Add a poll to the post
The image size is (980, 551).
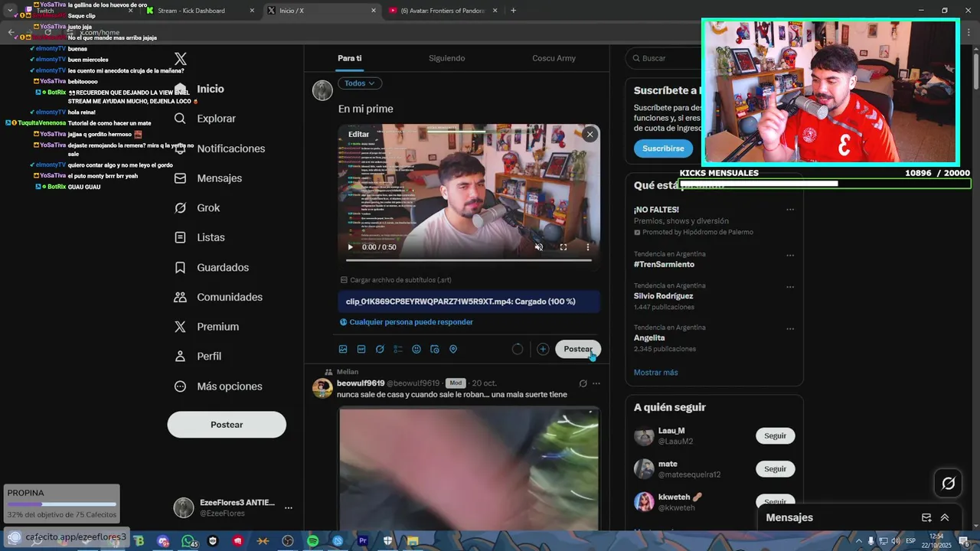(398, 349)
